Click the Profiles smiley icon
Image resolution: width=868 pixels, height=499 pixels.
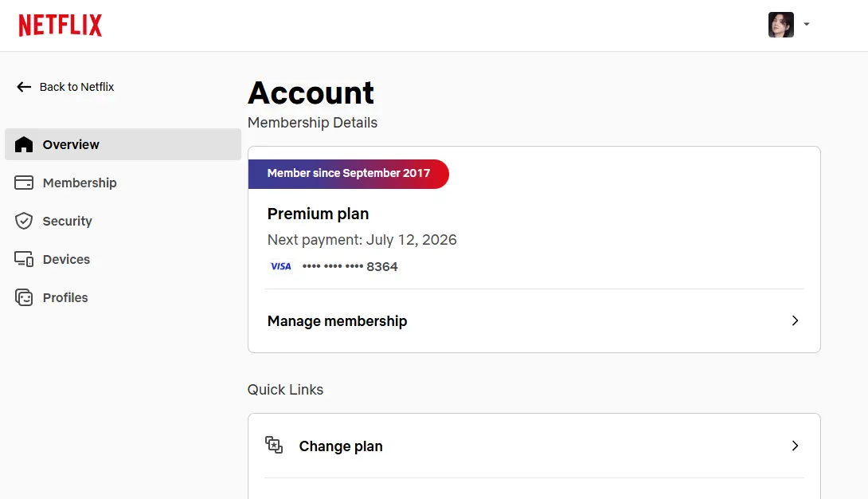(x=24, y=297)
